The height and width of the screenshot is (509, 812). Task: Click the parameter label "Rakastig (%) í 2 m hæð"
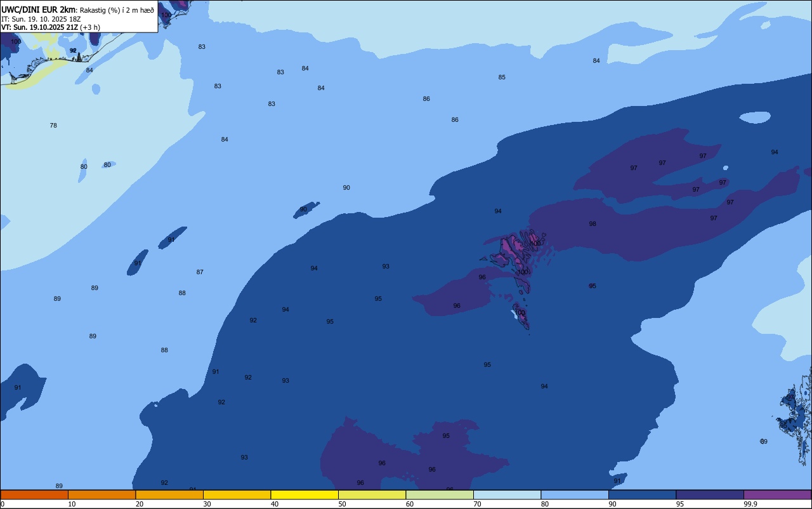click(117, 10)
